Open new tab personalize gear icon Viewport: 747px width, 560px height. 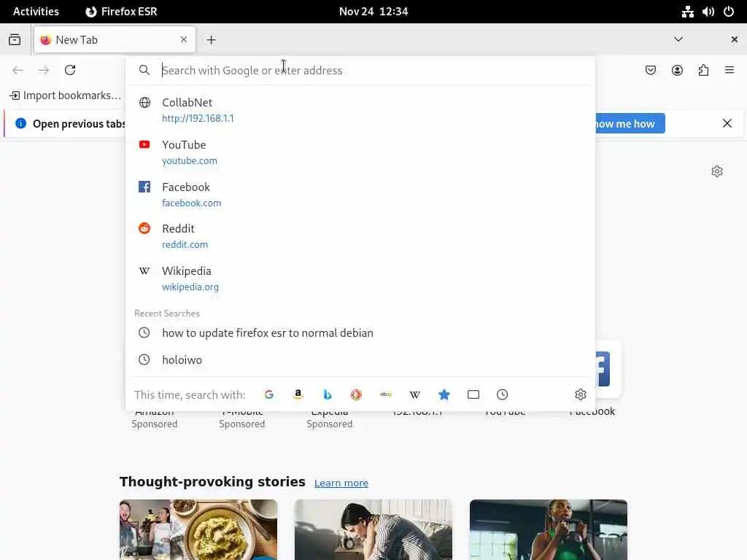[x=717, y=171]
